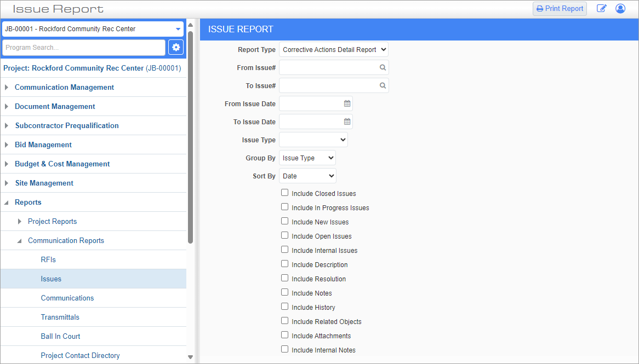Click the edit/compose pencil icon
This screenshot has height=364, width=639.
[x=601, y=8]
